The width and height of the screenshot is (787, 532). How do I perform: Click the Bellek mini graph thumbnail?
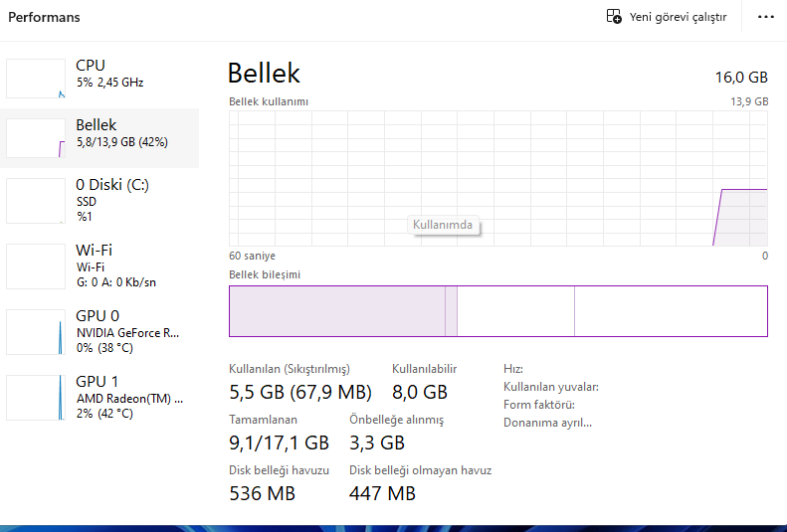36,137
